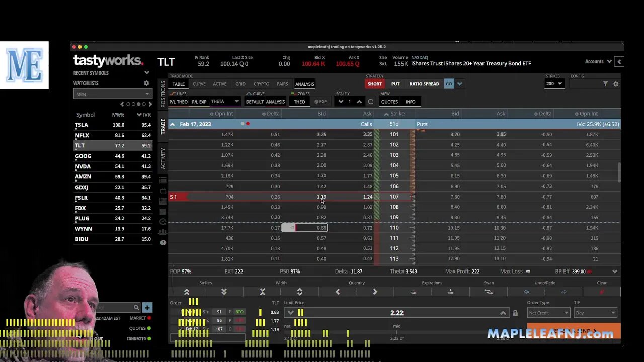Swap order legs with swap icon

click(x=489, y=292)
